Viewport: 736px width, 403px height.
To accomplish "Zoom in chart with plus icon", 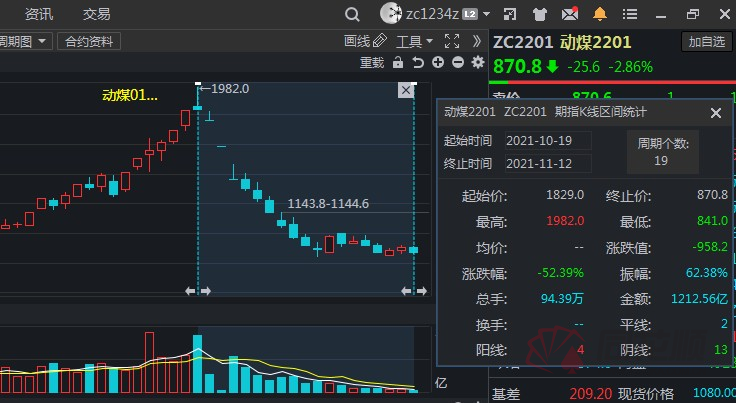I will (x=438, y=63).
